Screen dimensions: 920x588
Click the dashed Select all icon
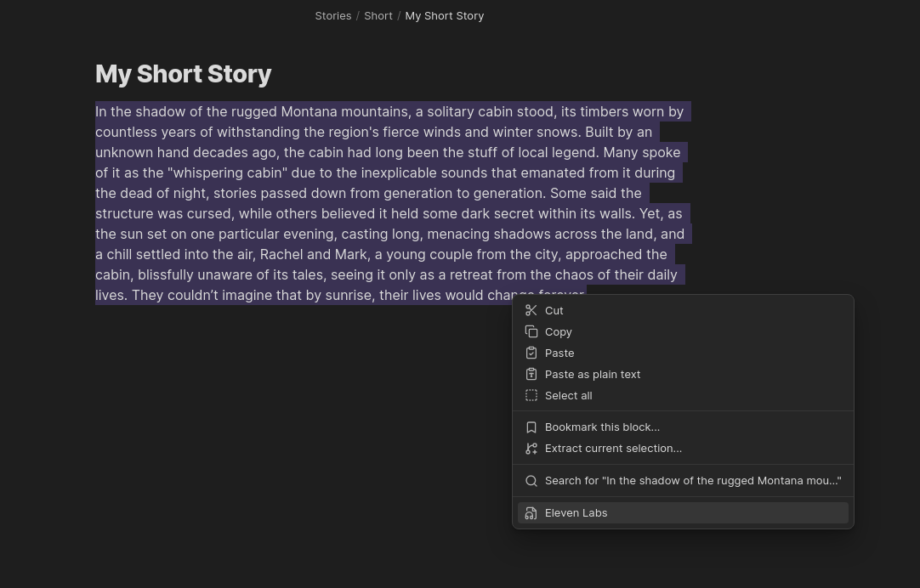pos(531,396)
